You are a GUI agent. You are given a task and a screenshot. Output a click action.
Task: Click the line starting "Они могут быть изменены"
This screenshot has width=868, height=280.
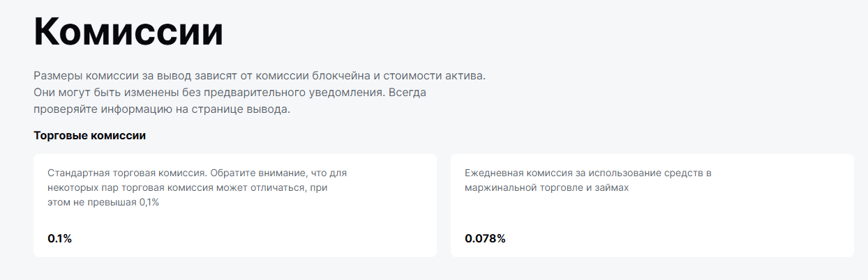click(230, 92)
